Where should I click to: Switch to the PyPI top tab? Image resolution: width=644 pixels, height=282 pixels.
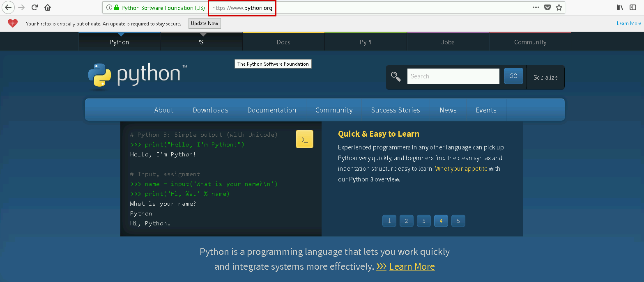pyautogui.click(x=365, y=42)
